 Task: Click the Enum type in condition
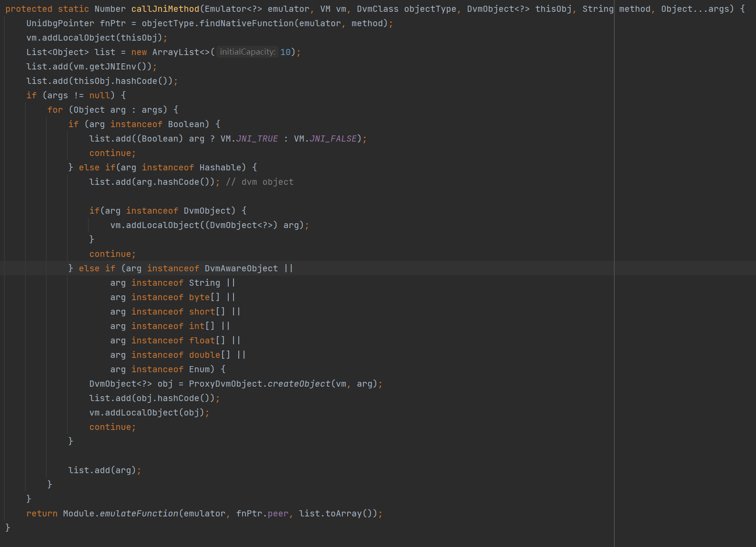point(199,369)
